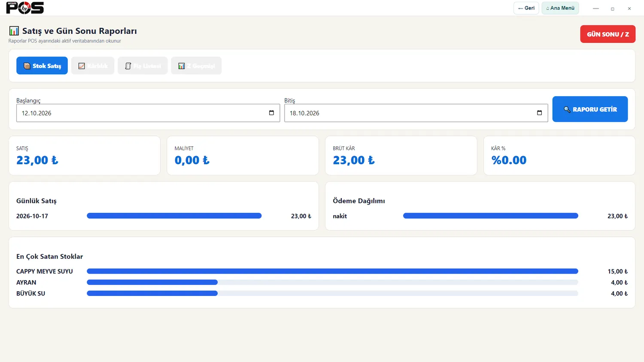Viewport: 644px width, 362px height.
Task: Click the nakit payment distribution bar
Action: pyautogui.click(x=491, y=216)
